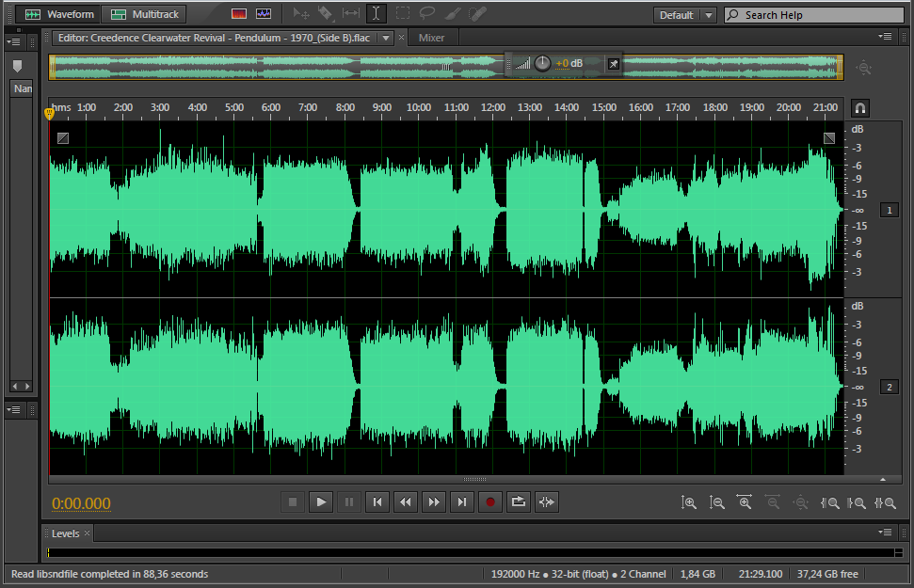Open the left upper panel options menu
914x588 pixels.
click(x=13, y=41)
